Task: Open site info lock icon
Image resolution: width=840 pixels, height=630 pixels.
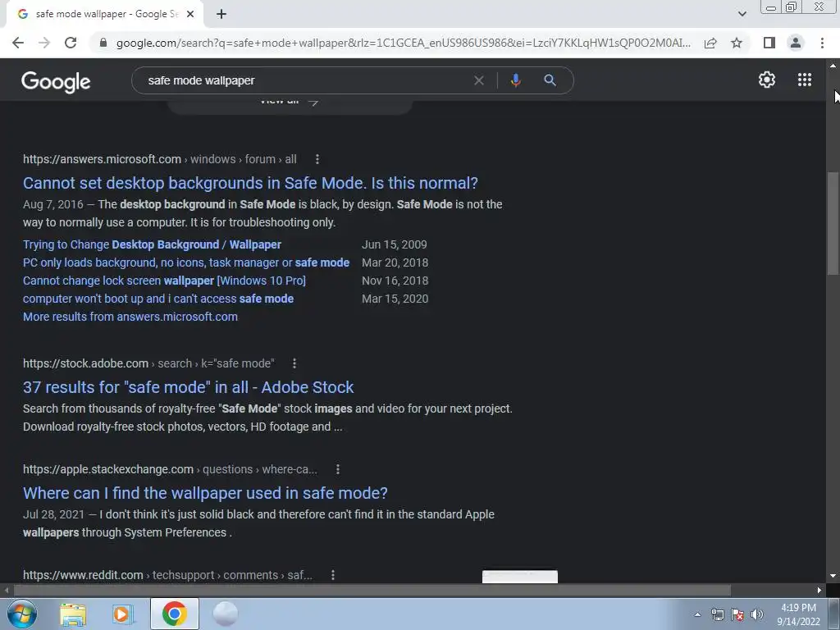Action: [x=103, y=43]
